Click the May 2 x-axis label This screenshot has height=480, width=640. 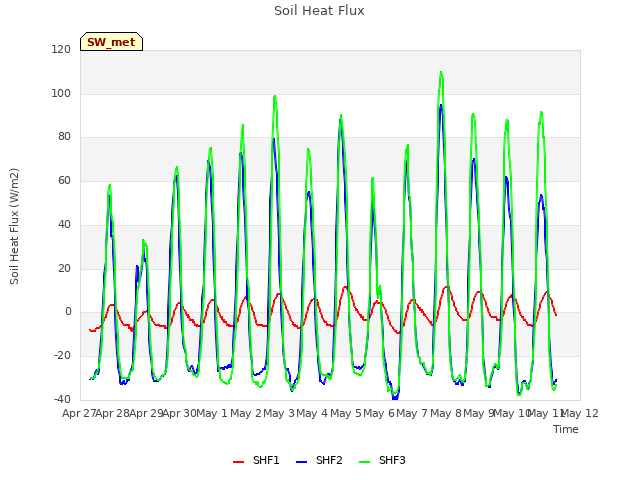coord(246,413)
